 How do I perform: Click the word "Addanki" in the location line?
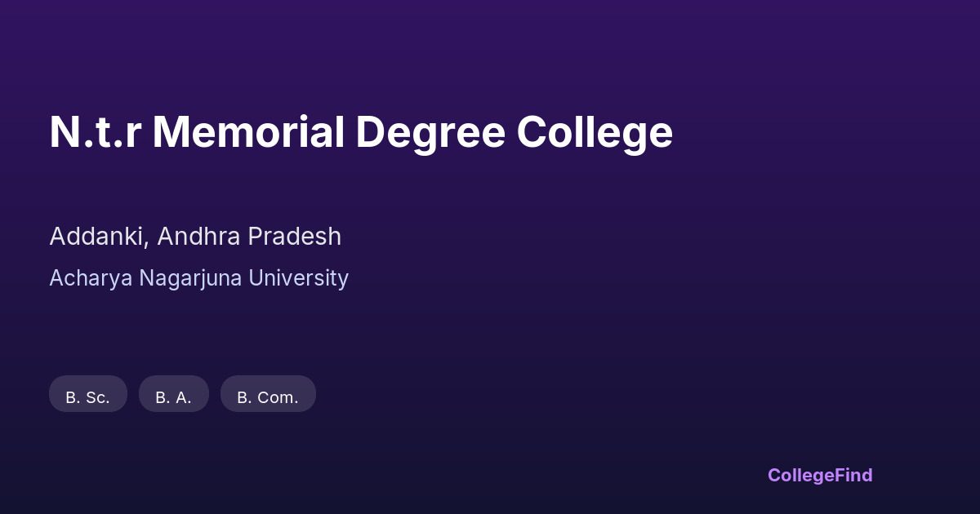98,237
